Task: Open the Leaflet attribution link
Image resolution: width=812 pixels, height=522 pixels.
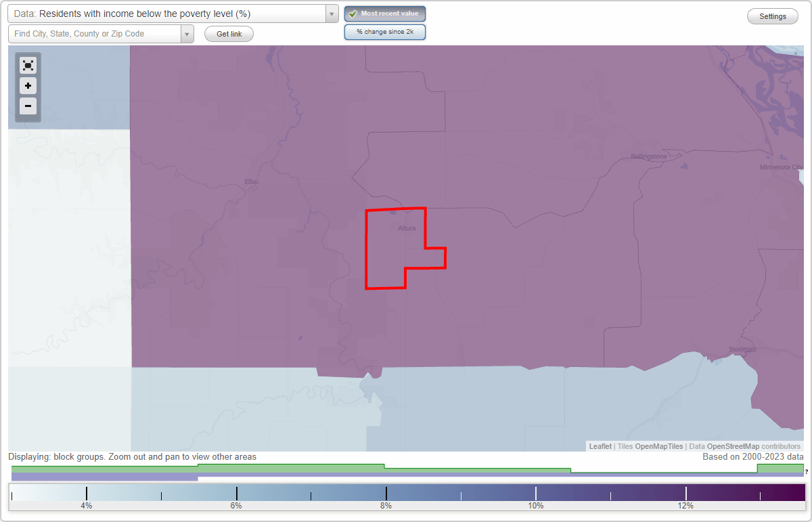Action: [600, 446]
